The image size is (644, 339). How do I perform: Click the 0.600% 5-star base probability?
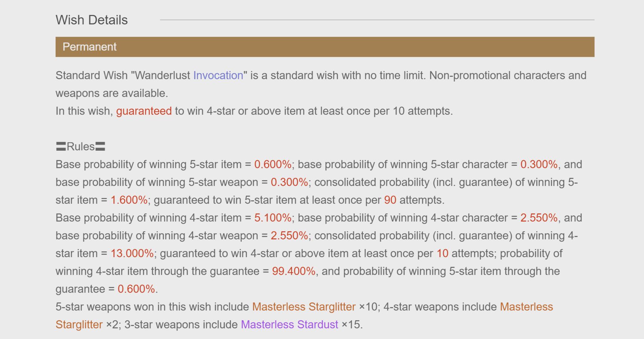point(273,164)
